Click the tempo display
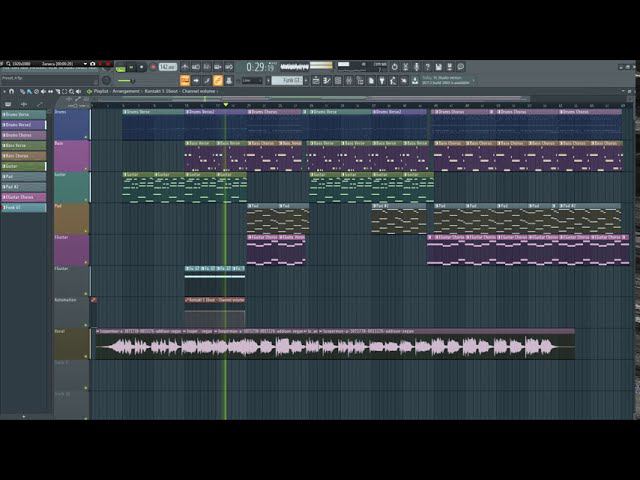The width and height of the screenshot is (640, 480). pyautogui.click(x=168, y=67)
